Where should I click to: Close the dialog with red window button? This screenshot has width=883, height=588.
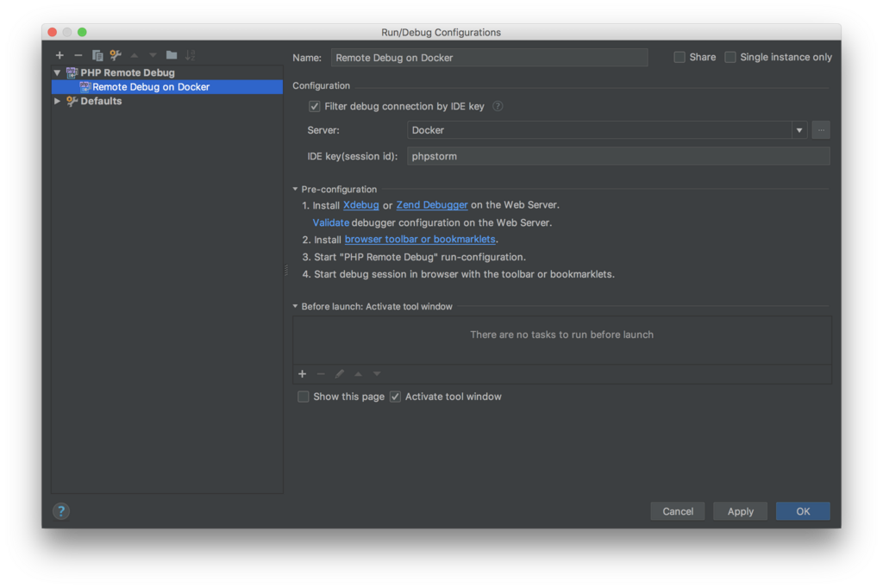(53, 32)
